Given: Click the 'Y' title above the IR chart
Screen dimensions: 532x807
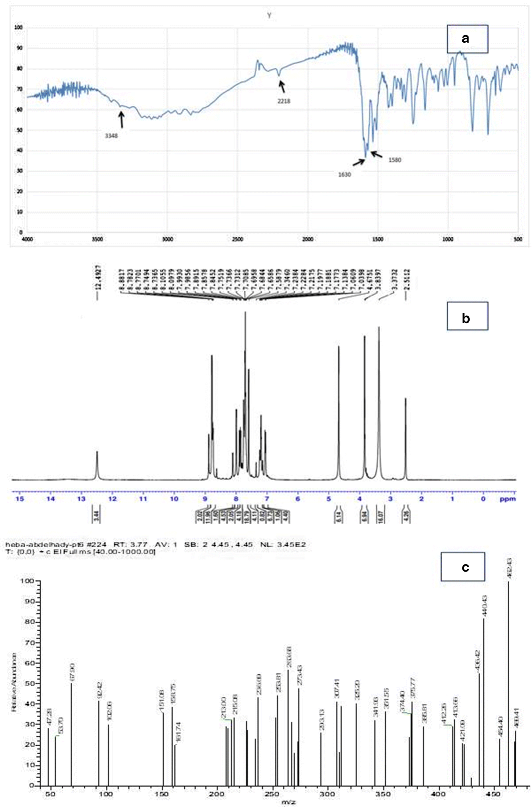Looking at the screenshot, I should pos(269,16).
